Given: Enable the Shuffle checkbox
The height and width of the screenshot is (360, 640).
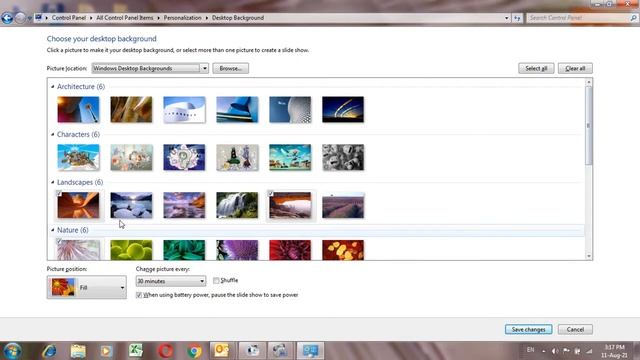Looking at the screenshot, I should pos(216,280).
